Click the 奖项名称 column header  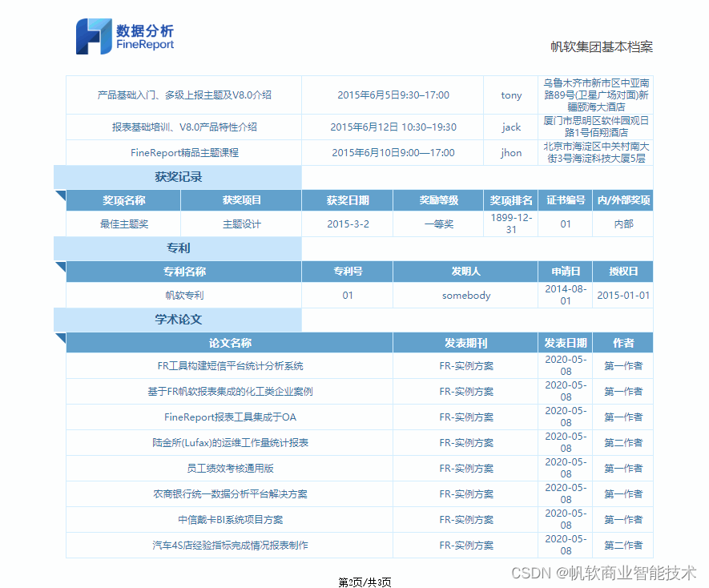123,200
